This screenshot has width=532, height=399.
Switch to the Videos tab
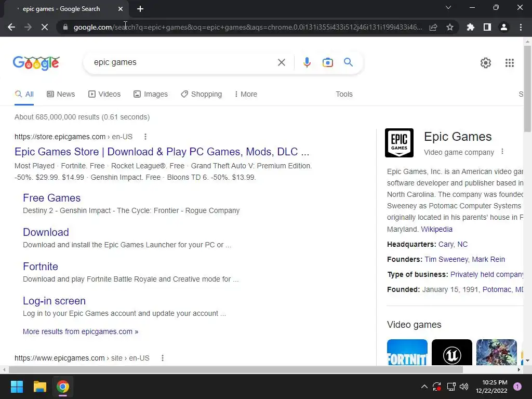104,94
